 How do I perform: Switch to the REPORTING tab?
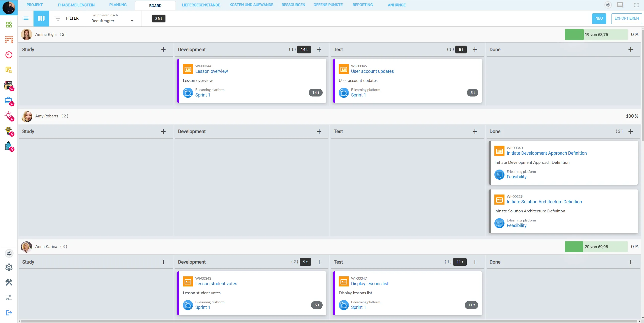[363, 5]
